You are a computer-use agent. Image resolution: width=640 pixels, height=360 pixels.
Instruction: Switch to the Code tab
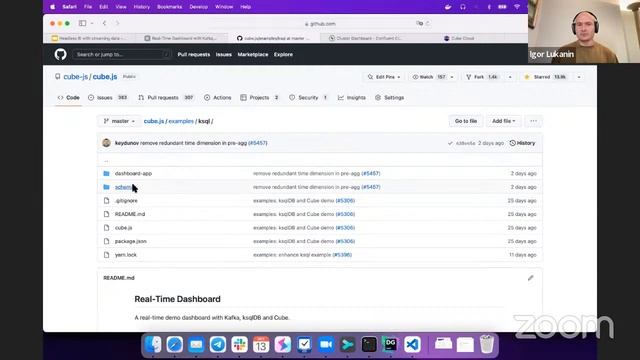click(x=69, y=98)
